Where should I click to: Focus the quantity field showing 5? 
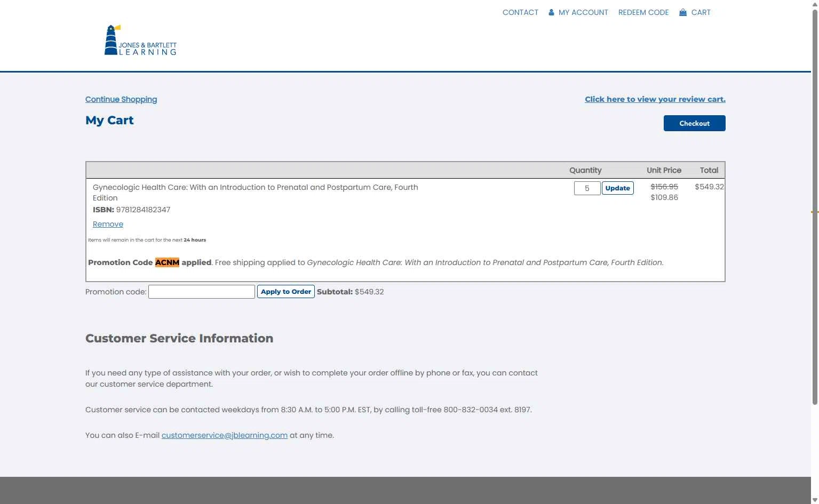587,188
